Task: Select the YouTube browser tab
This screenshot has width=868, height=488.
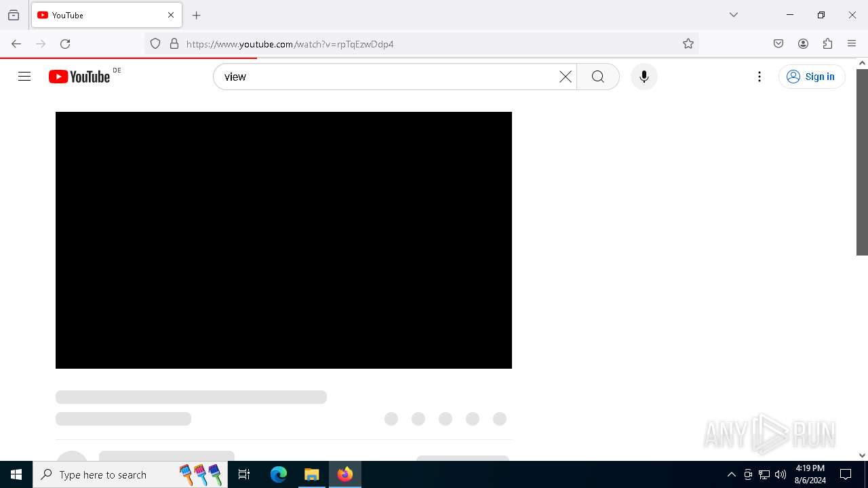Action: 106,15
